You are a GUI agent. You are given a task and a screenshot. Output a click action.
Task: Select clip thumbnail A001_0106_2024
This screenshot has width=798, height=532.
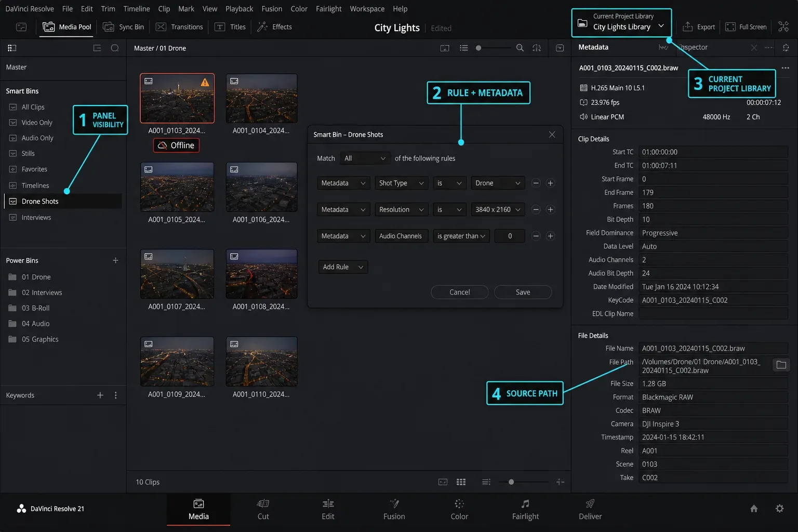[261, 187]
